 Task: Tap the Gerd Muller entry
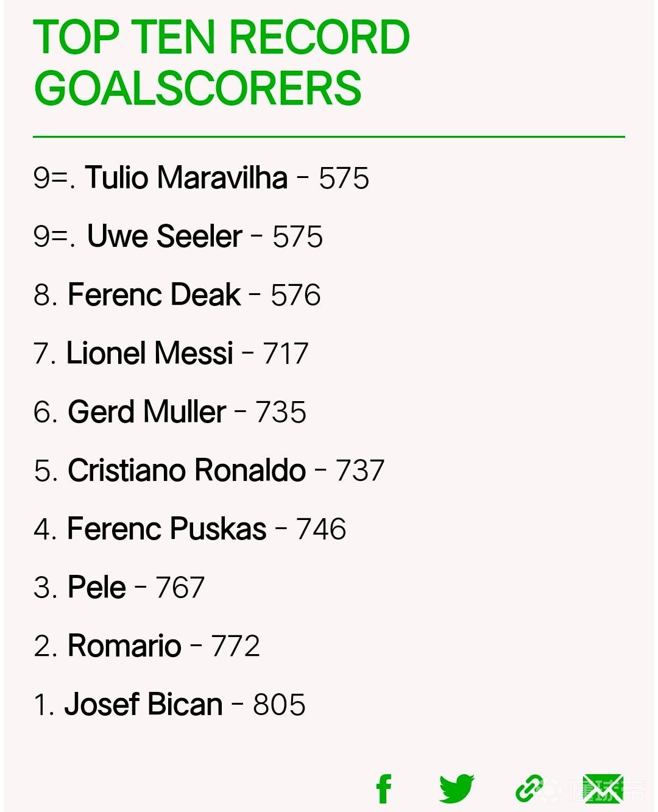(x=147, y=412)
